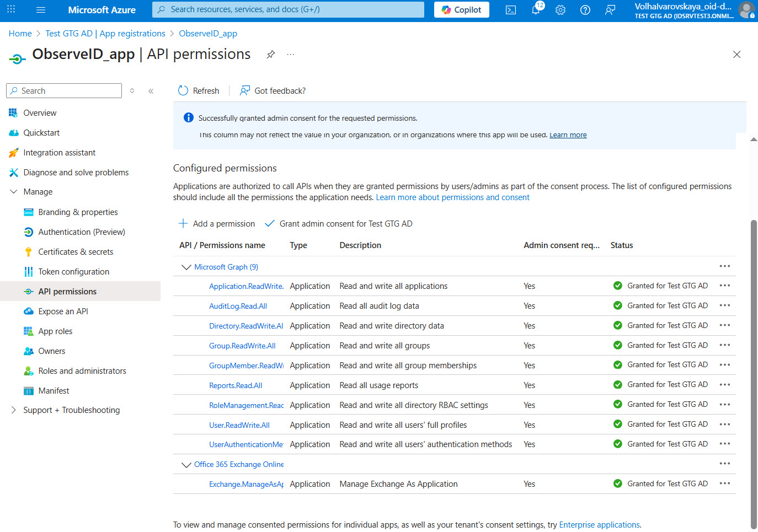The width and height of the screenshot is (758, 532).
Task: Collapse the Microsoft Graph (9) group
Action: coord(186,267)
